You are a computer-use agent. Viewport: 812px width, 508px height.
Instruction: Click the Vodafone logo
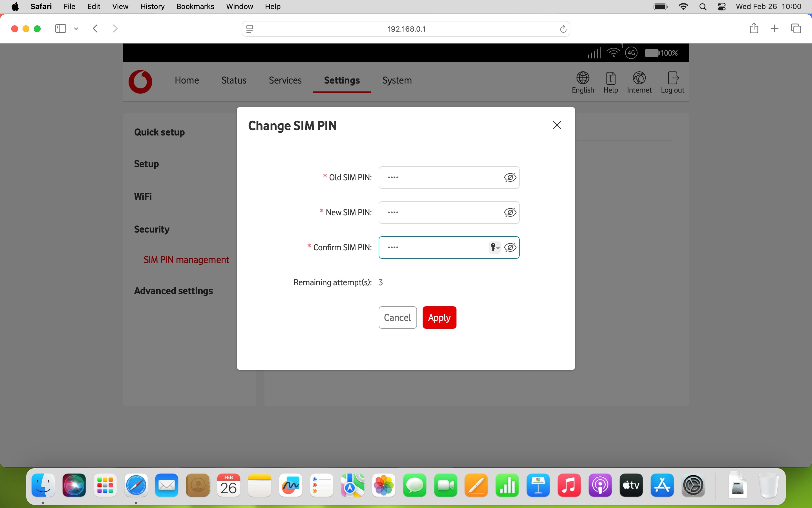pos(140,82)
